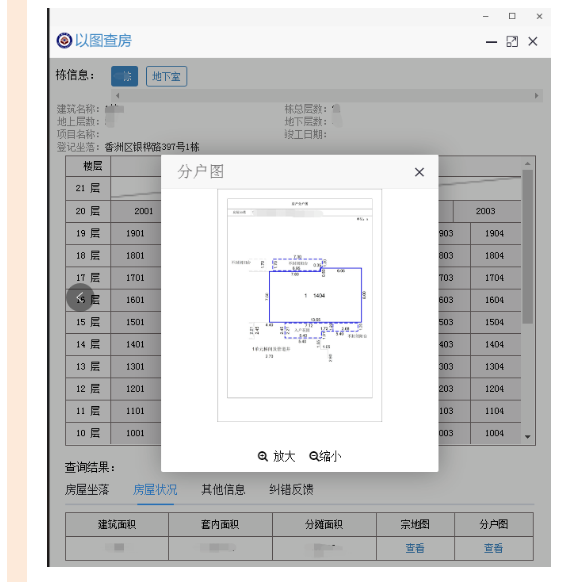Open the 纠错反馈 tab

[x=291, y=489]
